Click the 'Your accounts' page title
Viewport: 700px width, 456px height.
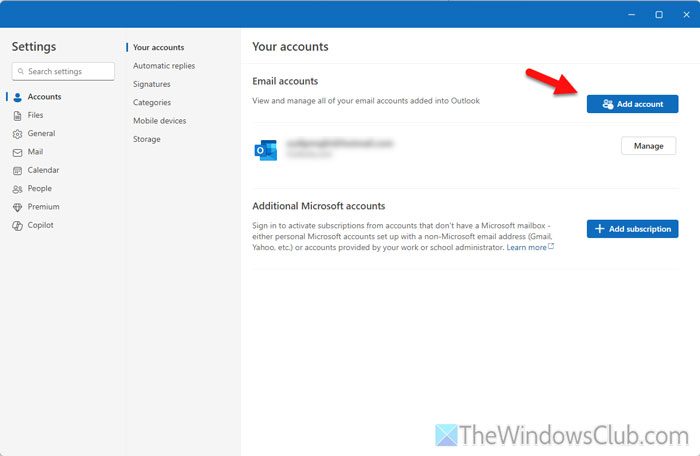[x=290, y=47]
